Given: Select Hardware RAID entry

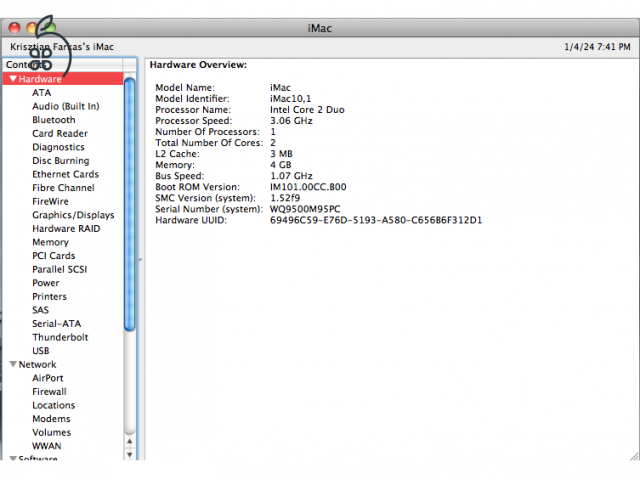Looking at the screenshot, I should click(x=66, y=229).
